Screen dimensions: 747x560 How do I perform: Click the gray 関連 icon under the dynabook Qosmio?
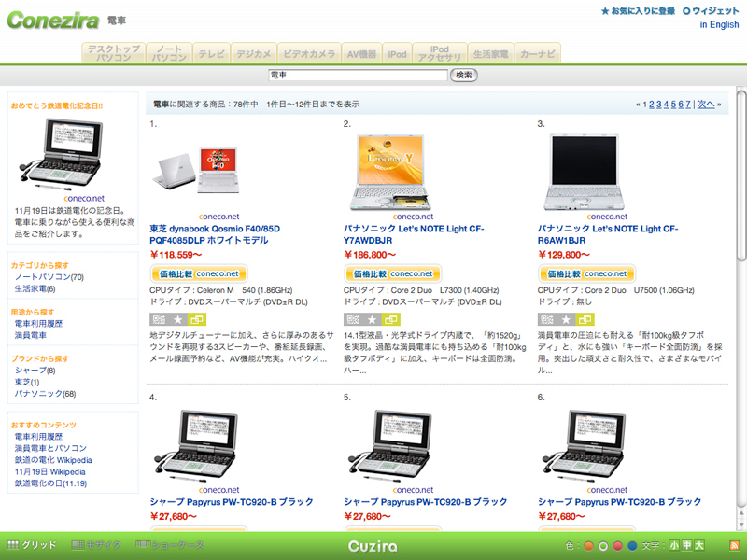point(159,319)
